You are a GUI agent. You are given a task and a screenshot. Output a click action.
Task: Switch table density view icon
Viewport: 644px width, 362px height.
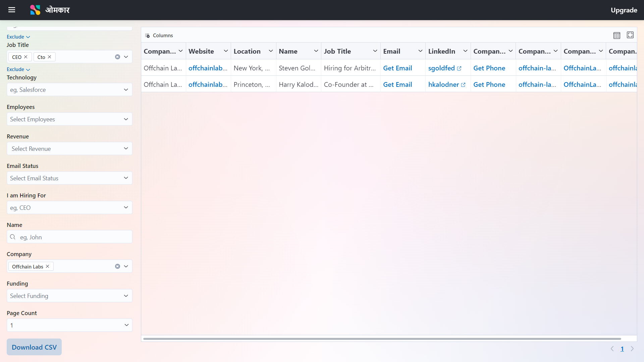(x=617, y=35)
